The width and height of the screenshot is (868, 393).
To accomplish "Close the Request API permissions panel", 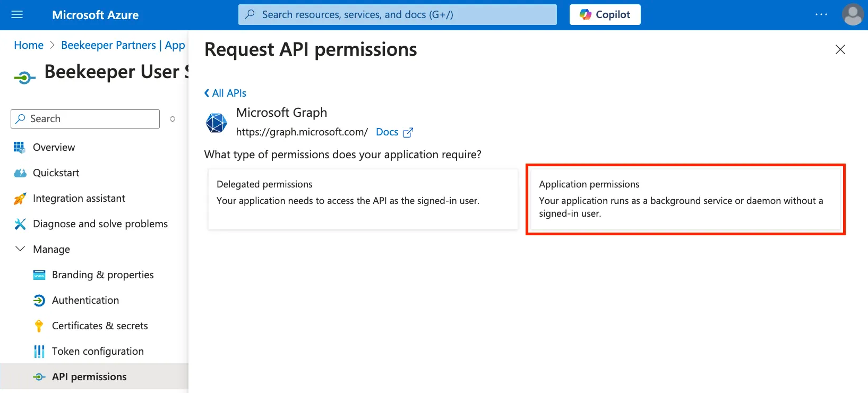I will click(x=840, y=49).
